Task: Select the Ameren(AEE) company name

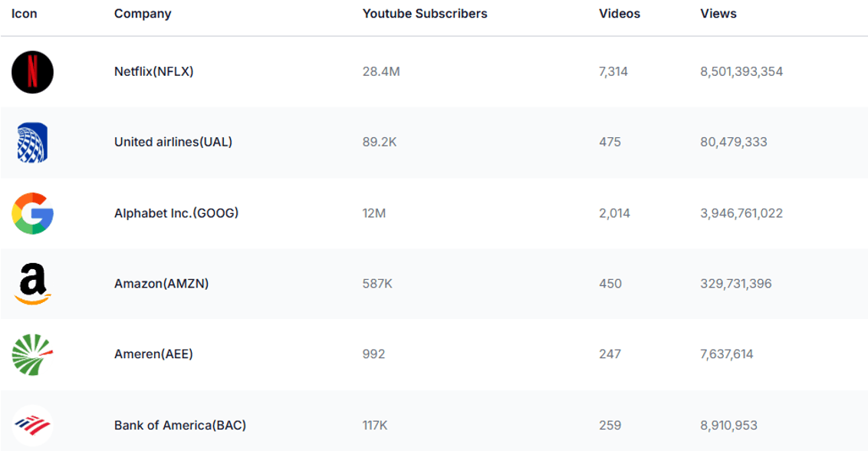Action: [153, 354]
